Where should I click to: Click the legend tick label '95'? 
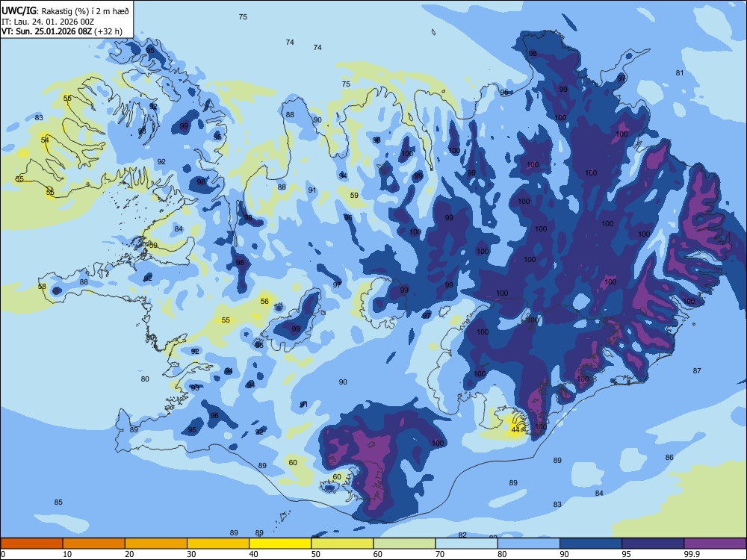pos(626,554)
